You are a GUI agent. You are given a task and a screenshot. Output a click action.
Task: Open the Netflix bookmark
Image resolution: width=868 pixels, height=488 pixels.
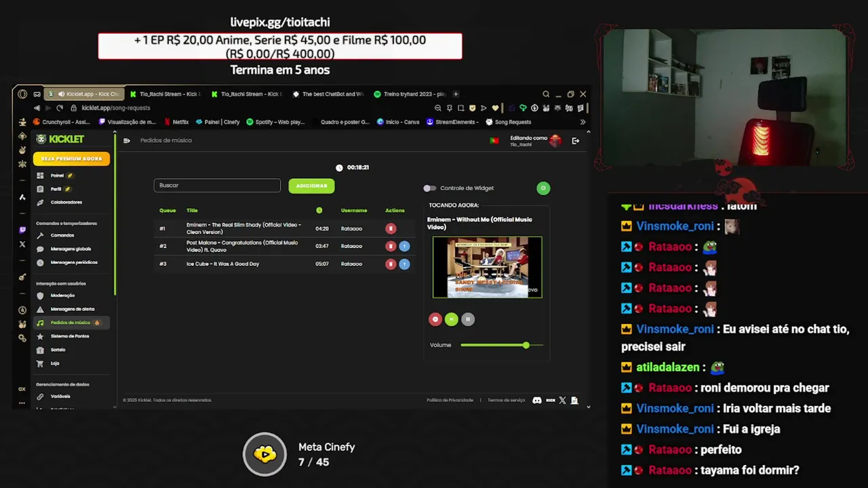176,122
